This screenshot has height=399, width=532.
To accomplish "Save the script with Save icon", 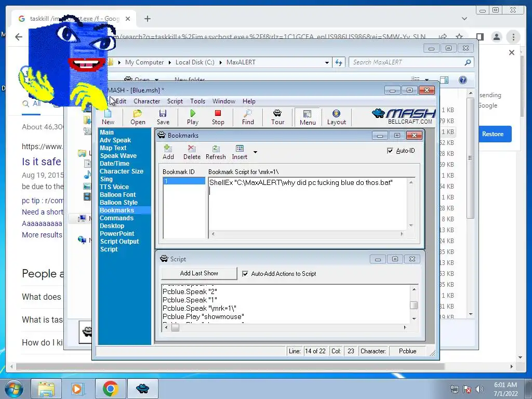I will point(163,117).
